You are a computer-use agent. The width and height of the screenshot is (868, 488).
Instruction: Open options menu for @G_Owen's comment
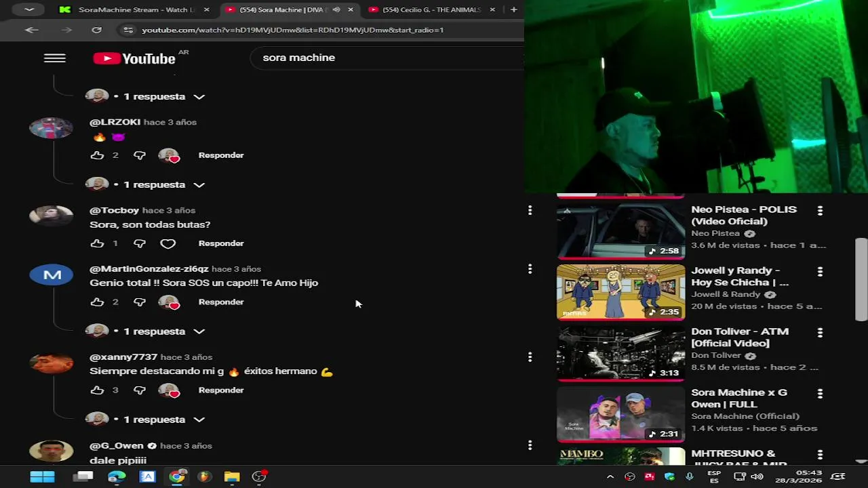coord(530,445)
